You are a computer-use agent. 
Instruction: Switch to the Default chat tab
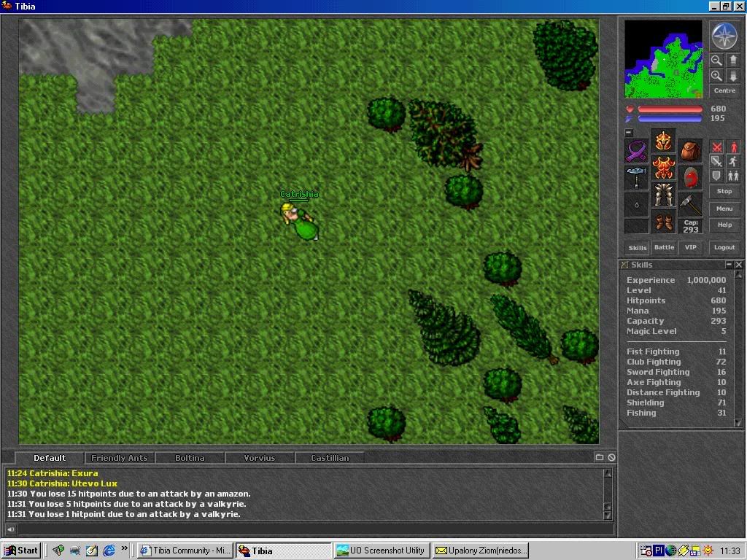point(50,458)
